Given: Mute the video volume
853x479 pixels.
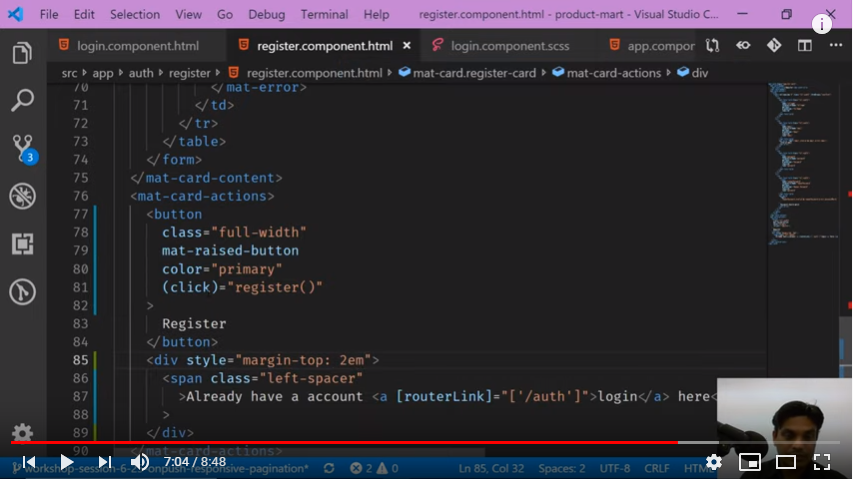Looking at the screenshot, I should [140, 462].
